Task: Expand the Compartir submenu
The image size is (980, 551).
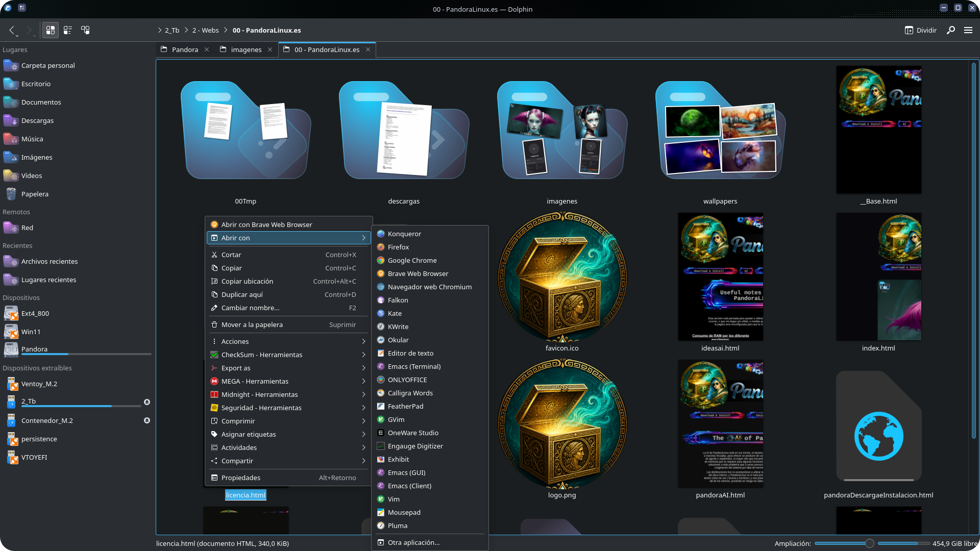Action: [288, 461]
